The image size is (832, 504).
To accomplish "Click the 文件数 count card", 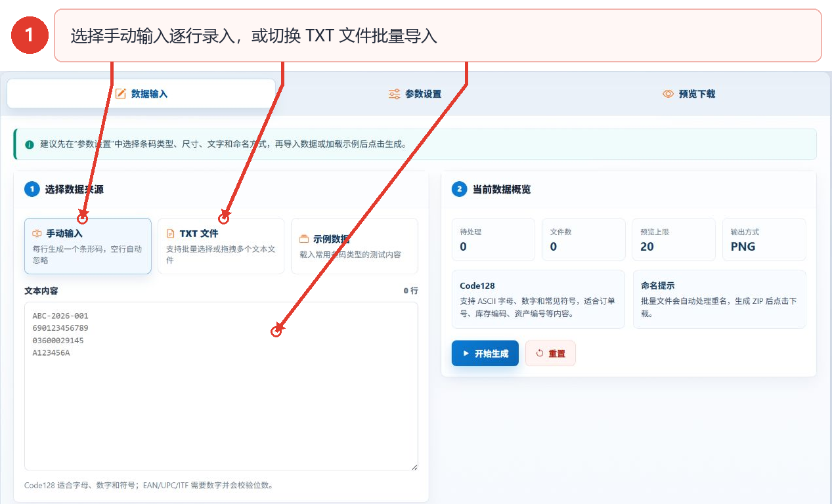I will click(x=583, y=240).
